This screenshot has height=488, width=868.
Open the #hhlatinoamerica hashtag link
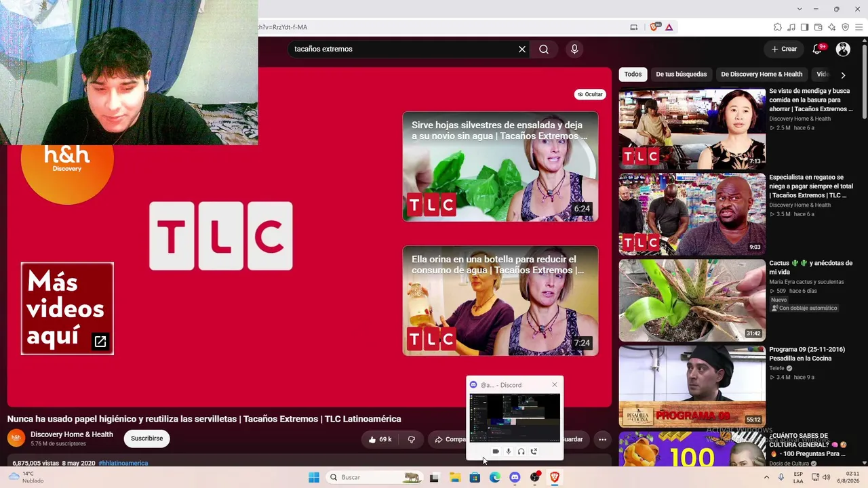(x=123, y=463)
